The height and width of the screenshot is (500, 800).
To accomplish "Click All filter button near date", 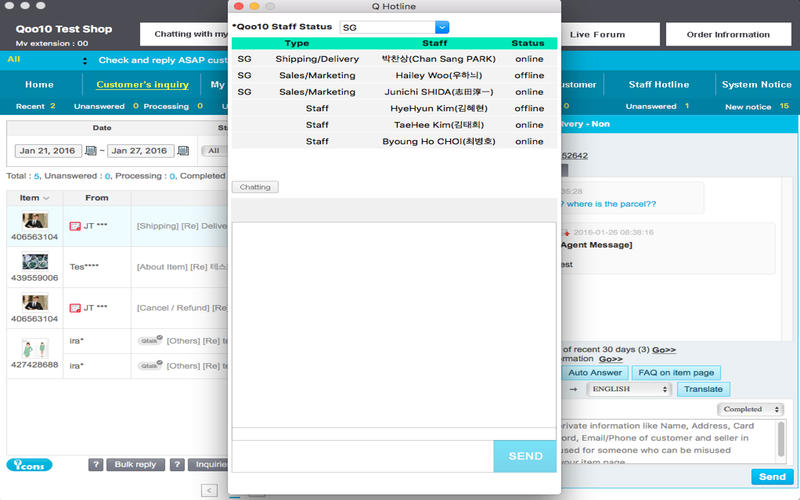I will 214,151.
